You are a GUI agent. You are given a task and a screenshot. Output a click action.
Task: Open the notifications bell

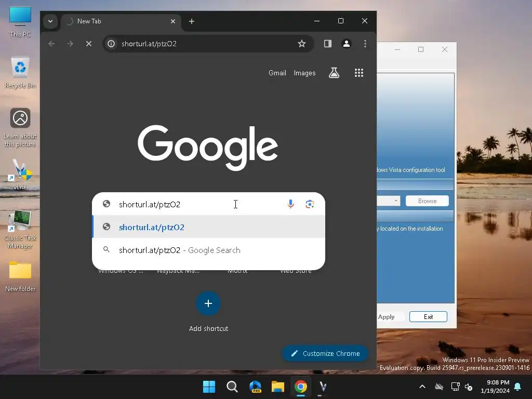tap(518, 387)
